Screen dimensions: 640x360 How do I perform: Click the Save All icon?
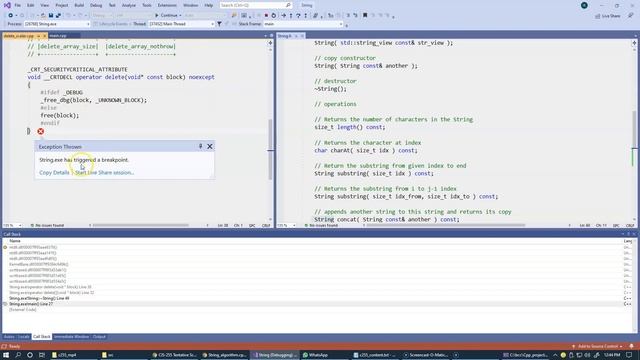58,16
